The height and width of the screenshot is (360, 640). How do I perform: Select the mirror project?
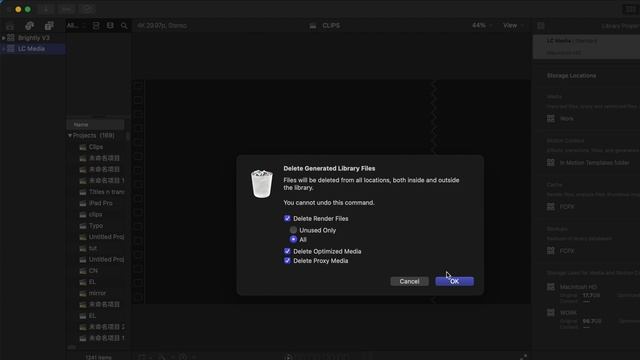(97, 293)
